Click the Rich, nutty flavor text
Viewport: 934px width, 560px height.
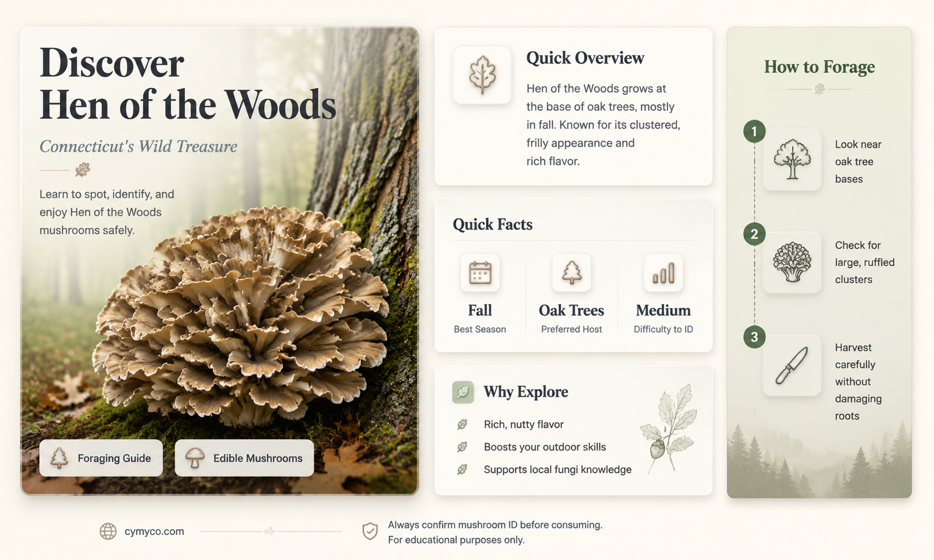[524, 424]
